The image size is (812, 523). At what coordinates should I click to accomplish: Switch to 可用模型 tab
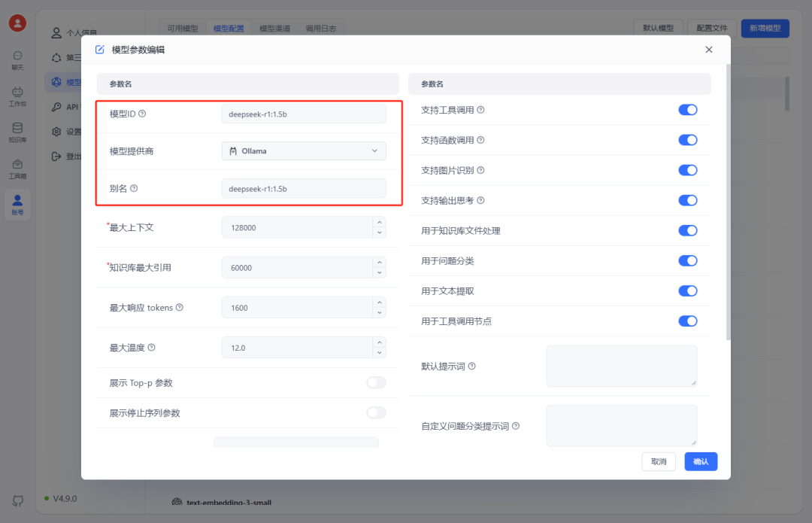pos(182,29)
